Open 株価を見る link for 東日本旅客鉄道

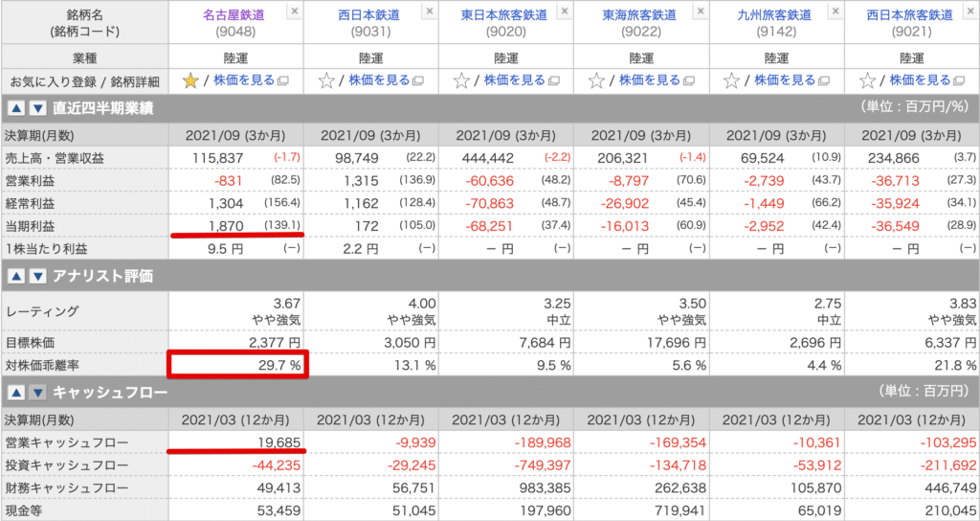coord(514,80)
